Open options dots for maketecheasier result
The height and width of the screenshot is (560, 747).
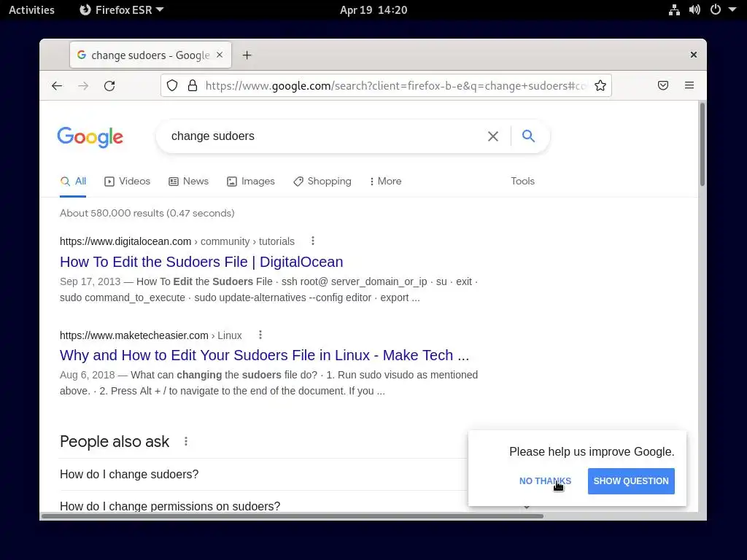tap(260, 335)
